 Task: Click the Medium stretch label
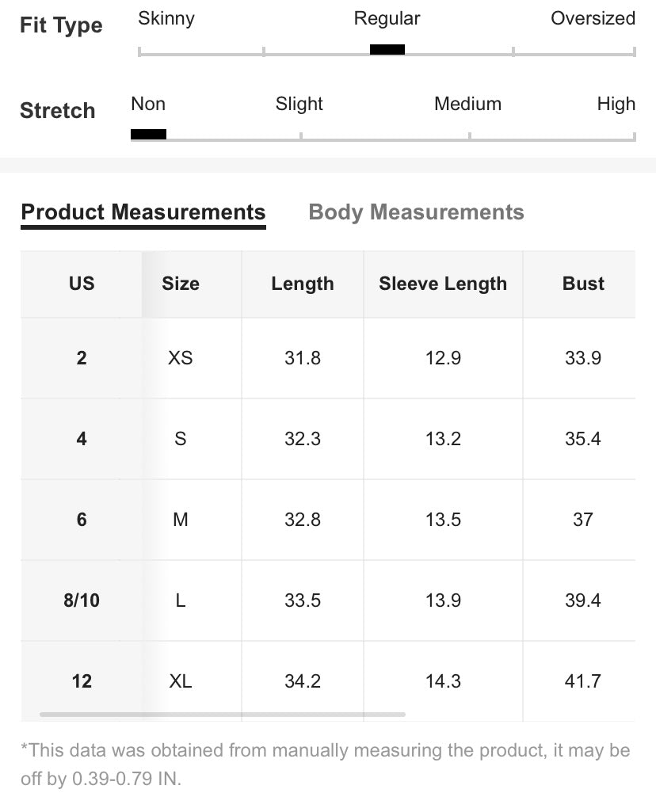467,104
